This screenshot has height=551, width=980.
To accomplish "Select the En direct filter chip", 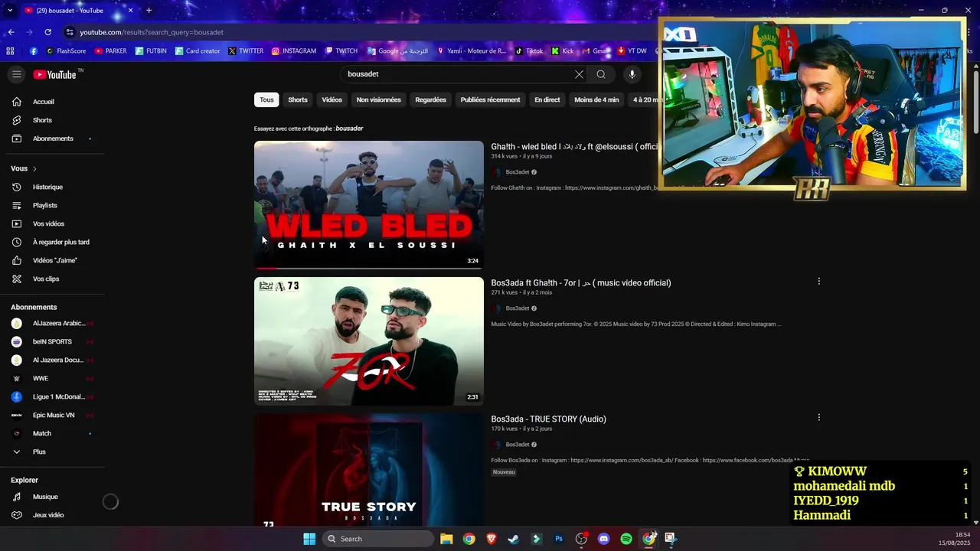I will pyautogui.click(x=547, y=99).
